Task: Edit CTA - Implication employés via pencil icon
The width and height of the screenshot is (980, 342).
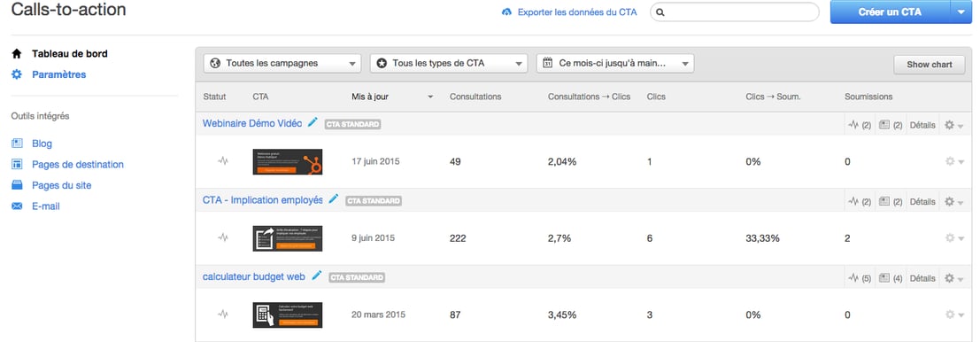Action: (x=334, y=198)
